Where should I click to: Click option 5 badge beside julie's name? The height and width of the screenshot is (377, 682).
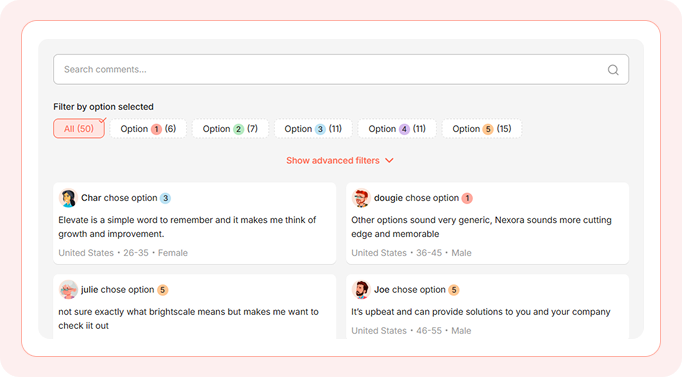coord(163,290)
